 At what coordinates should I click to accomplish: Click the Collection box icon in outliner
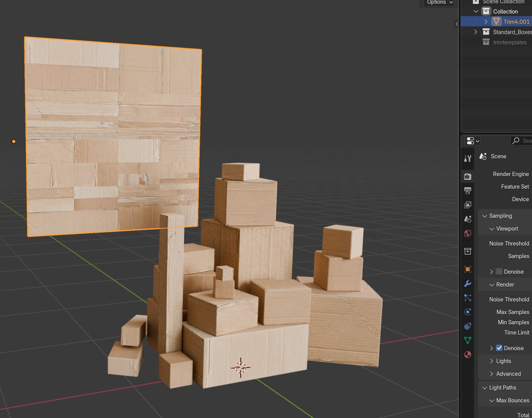coord(486,11)
